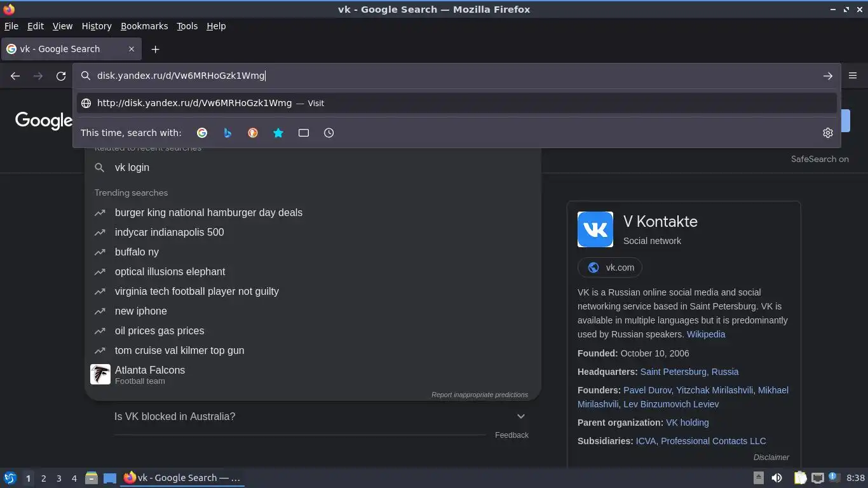Click the Atlanta Falcons team logo thumbnail
This screenshot has height=488, width=868.
(100, 374)
